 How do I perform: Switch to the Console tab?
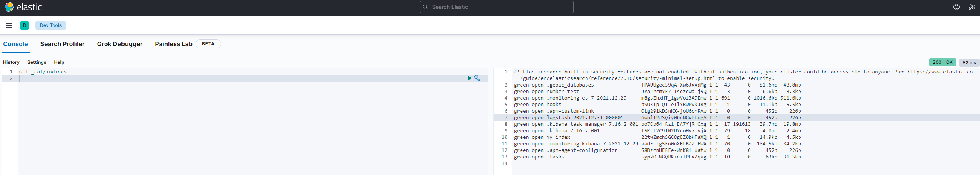[15, 44]
